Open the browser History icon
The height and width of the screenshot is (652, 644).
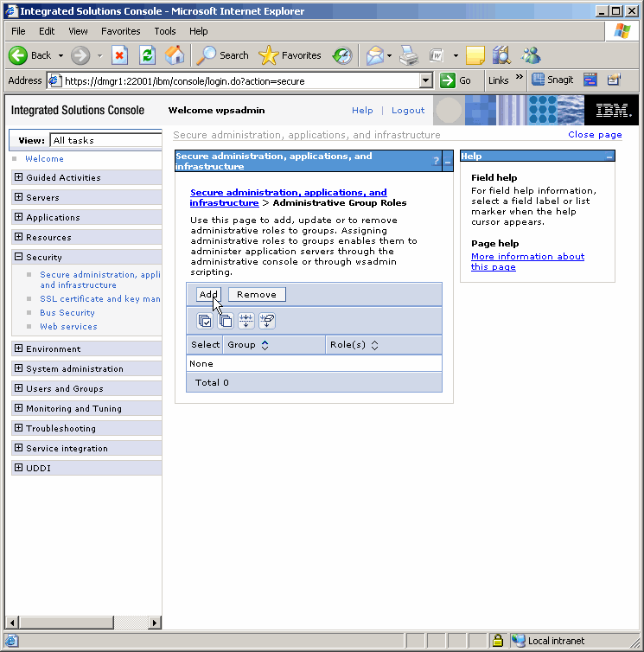(342, 55)
